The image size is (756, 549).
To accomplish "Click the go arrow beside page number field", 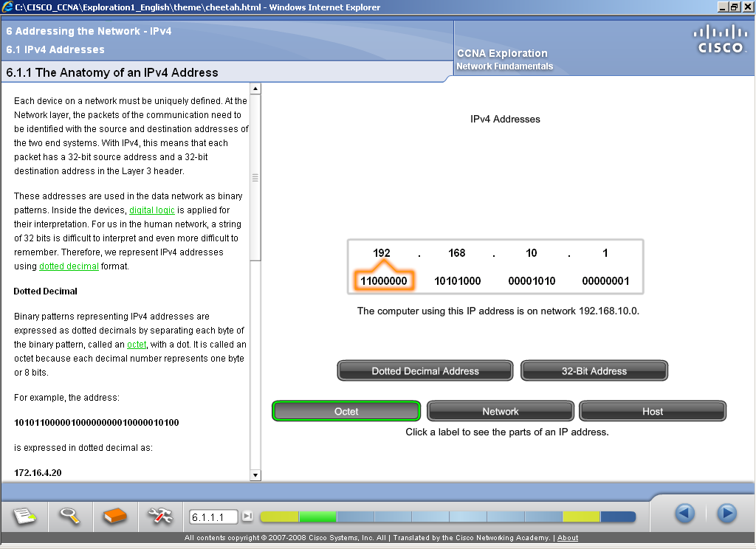I will click(x=247, y=517).
